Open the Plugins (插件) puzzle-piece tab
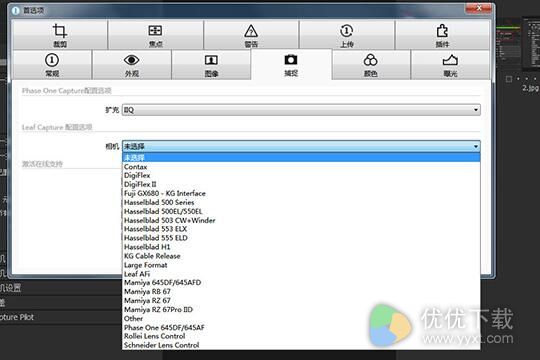This screenshot has width=540, height=360. (x=443, y=35)
